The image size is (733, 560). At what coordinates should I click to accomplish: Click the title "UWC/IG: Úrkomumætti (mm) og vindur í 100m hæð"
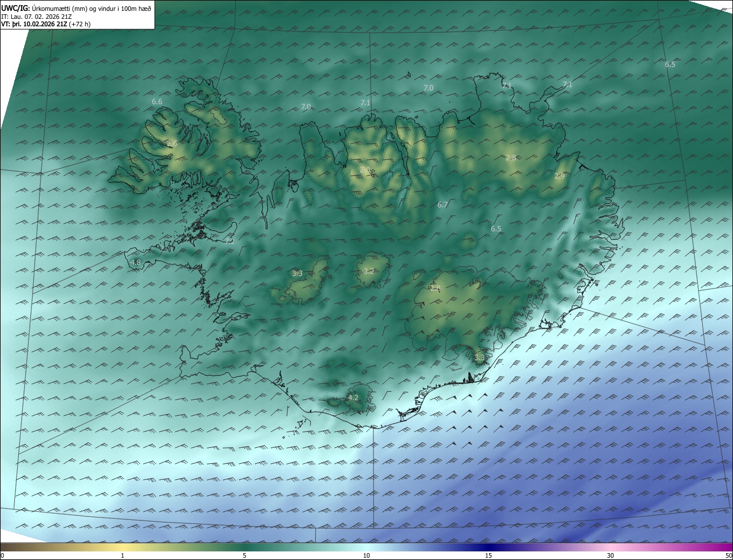76,8
